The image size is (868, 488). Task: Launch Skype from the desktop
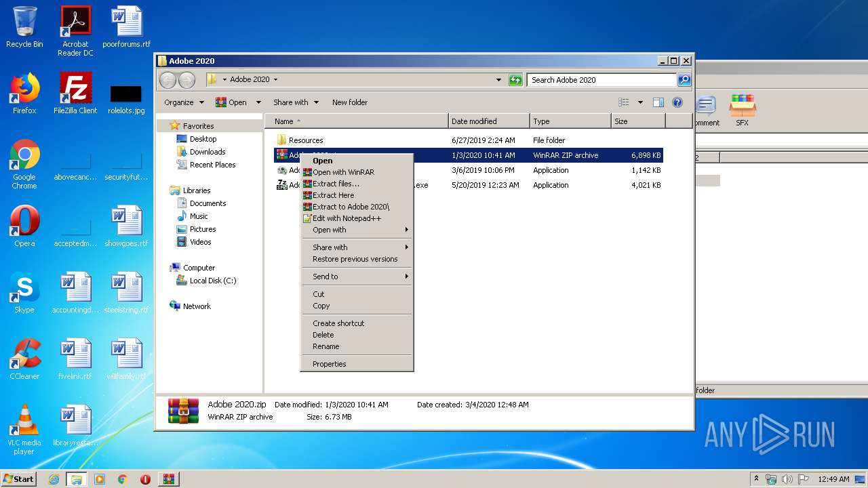coord(24,293)
